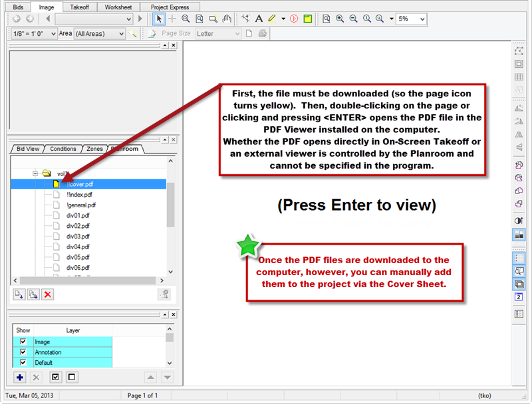Open the highlighter options dropdown arrow
532x404 pixels.
click(283, 19)
